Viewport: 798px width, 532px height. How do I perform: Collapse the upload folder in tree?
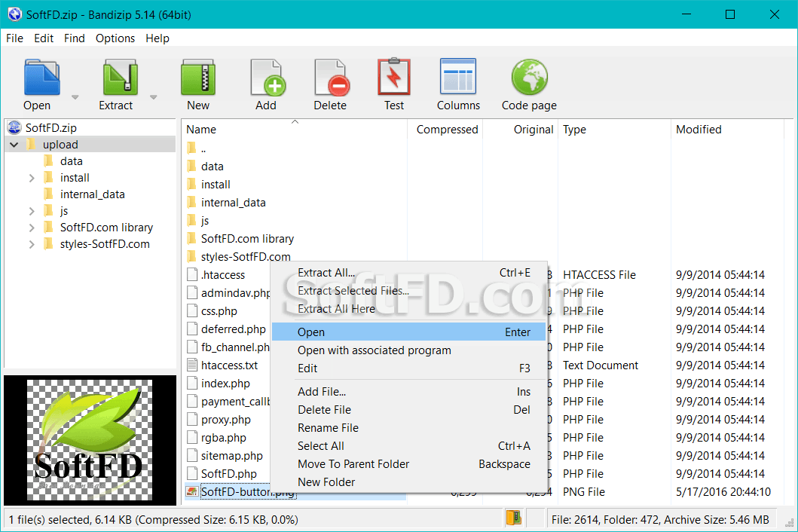tap(14, 145)
